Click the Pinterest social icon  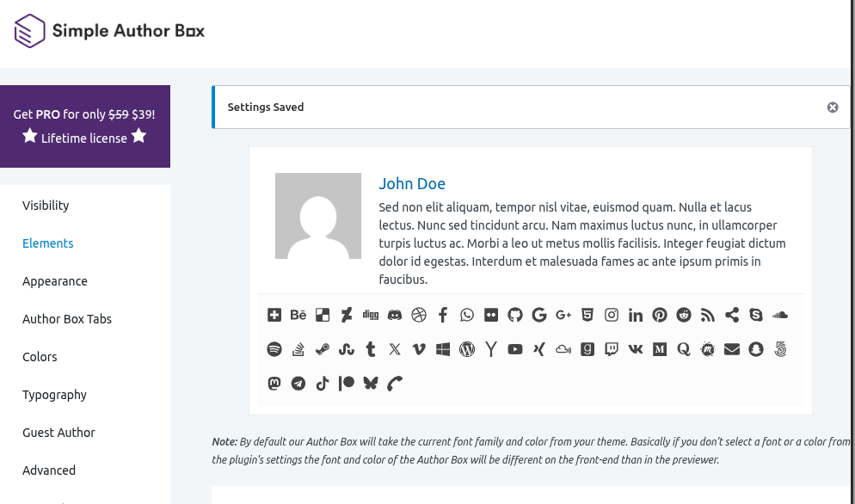coord(659,315)
